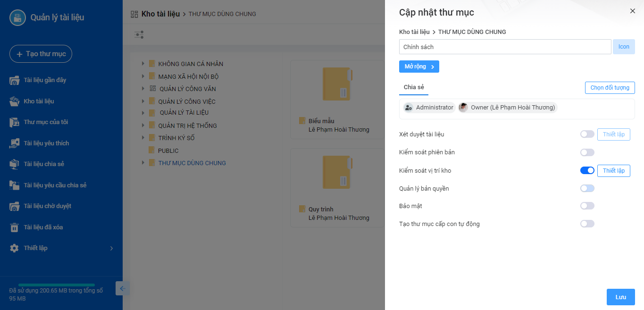
Task: Click Chọn đối tượng button
Action: (610, 88)
